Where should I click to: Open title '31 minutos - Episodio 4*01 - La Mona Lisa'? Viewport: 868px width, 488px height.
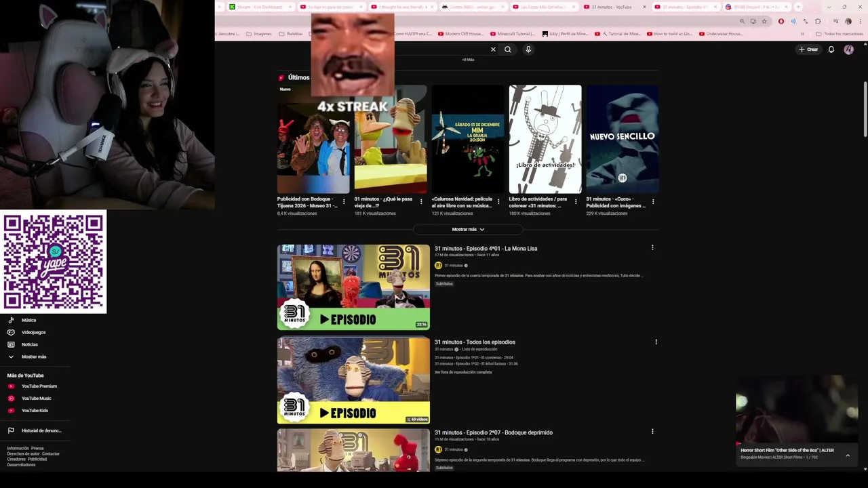tap(486, 248)
